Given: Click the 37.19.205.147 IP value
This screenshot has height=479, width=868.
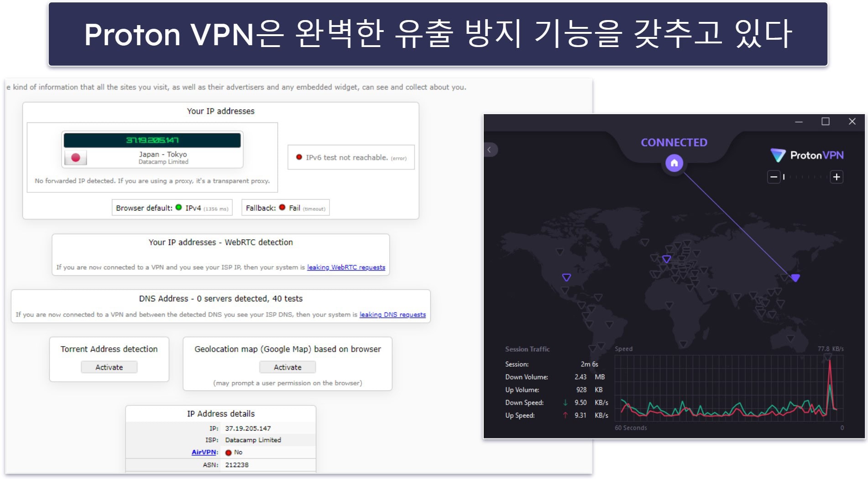Looking at the screenshot, I should click(248, 428).
